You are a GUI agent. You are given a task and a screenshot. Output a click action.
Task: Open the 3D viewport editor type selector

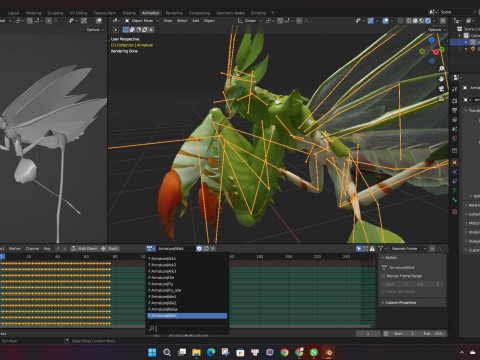(x=116, y=21)
